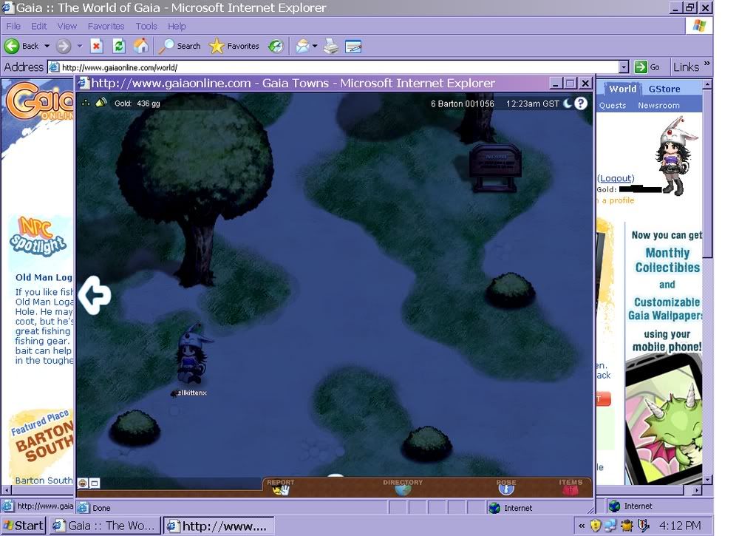Click the Edit page toolbar icon
The image size is (756, 536).
tap(353, 47)
